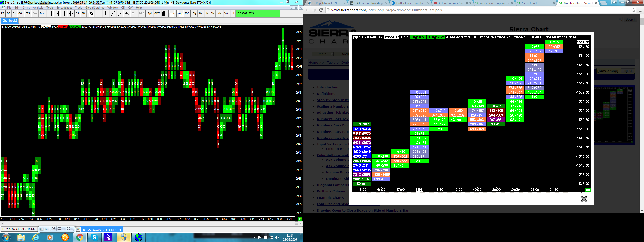
Task: Click the FS toolbar button in Sierra Chart
Action: [x=3, y=13]
